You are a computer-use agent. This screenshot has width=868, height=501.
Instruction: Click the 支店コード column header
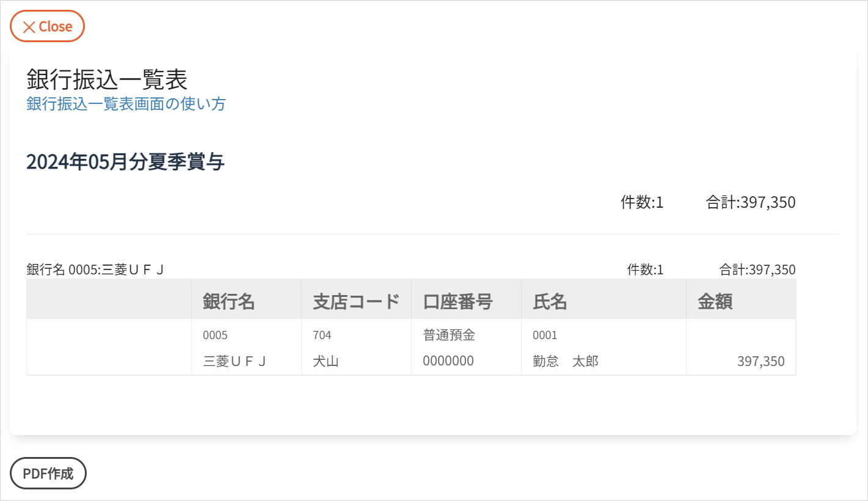point(356,301)
